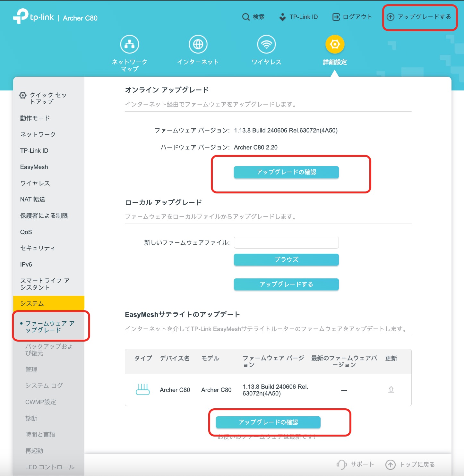Click the tp-link logo icon
Image resolution: width=464 pixels, height=476 pixels.
pos(21,16)
